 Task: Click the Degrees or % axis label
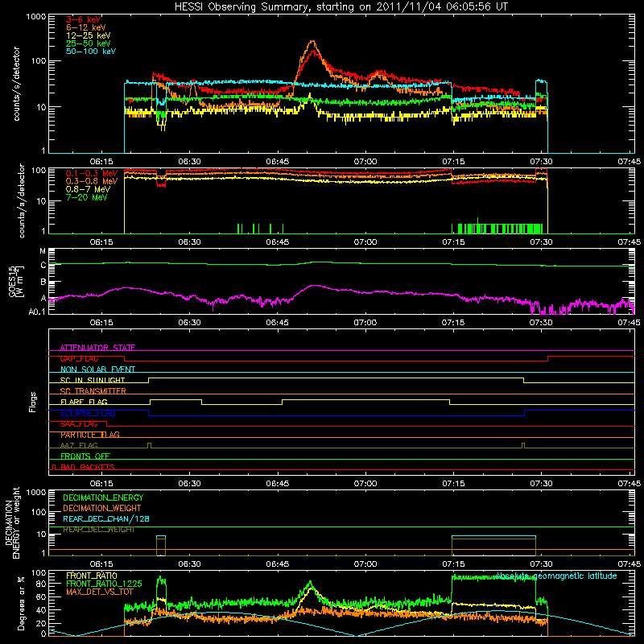point(21,603)
